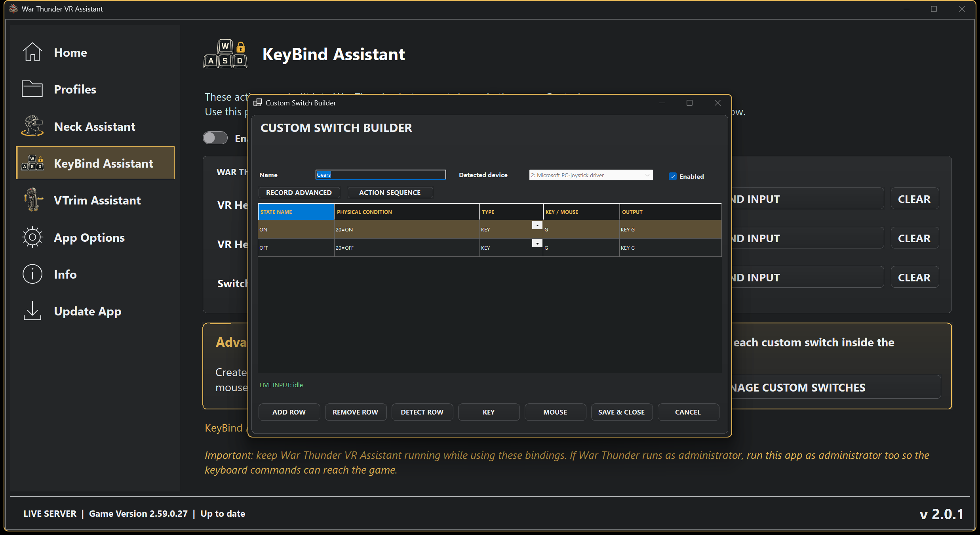Click the third CLEAR button in main window

pyautogui.click(x=914, y=277)
